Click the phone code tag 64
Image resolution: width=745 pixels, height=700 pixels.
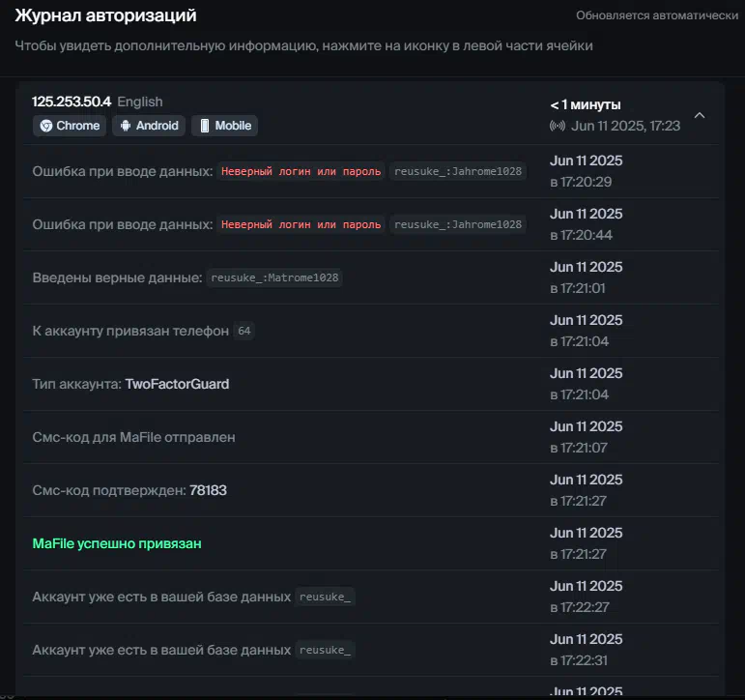click(244, 331)
